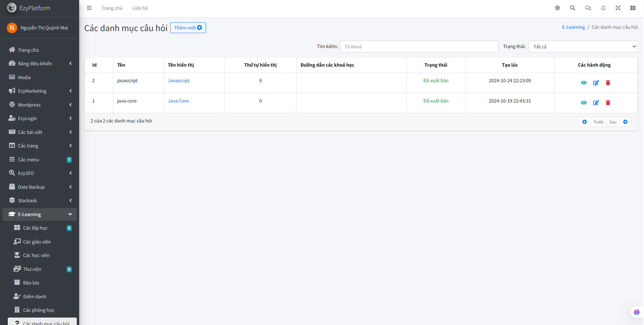Go to previous page arrow icon
644x325 pixels.
tap(584, 122)
